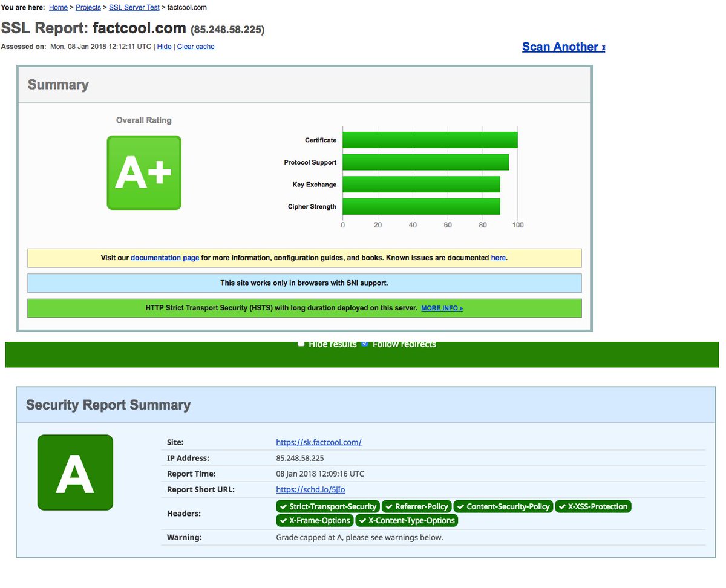Viewport: 726px width, 588px height.
Task: Click the Security Report Summary heading
Action: (x=108, y=405)
